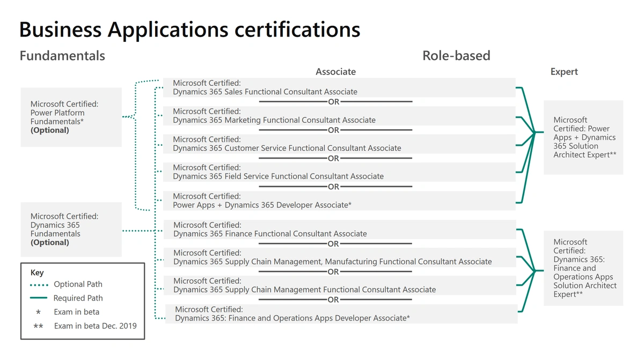Image resolution: width=644 pixels, height=358 pixels.
Task: Choose Dynamics 365 Field Service Functional Consultant Associate
Action: [339, 172]
